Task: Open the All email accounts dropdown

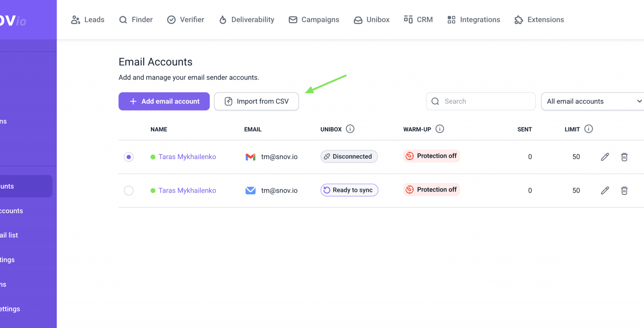Action: pyautogui.click(x=593, y=101)
